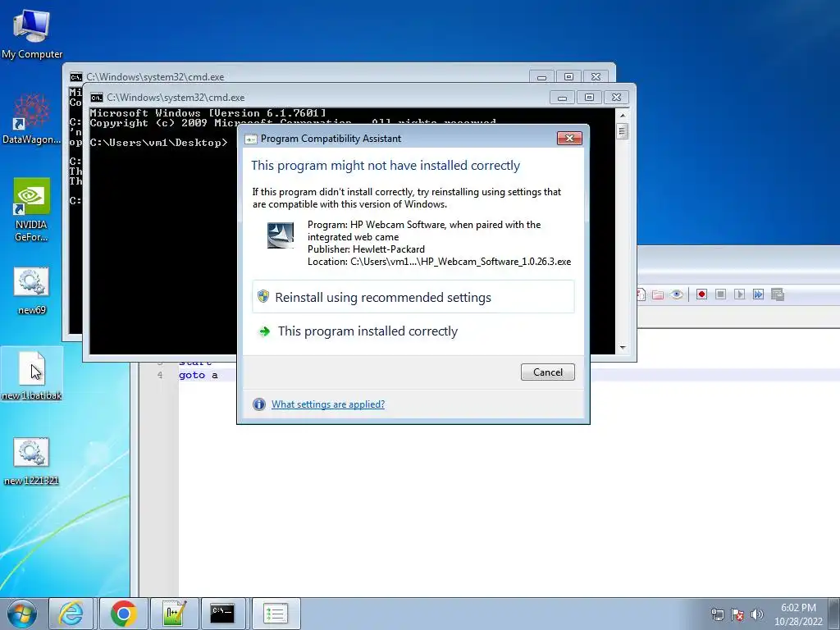Launch Google Chrome from taskbar
The width and height of the screenshot is (840, 630).
(123, 614)
